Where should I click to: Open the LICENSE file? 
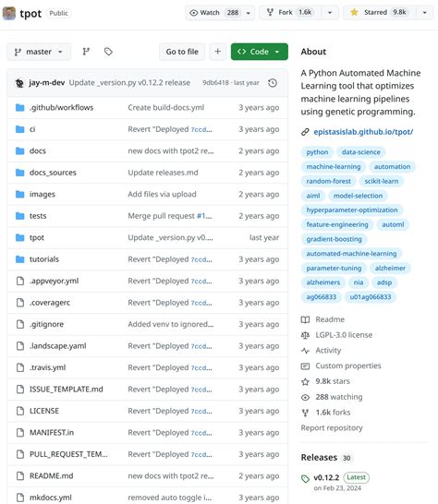pyautogui.click(x=44, y=411)
